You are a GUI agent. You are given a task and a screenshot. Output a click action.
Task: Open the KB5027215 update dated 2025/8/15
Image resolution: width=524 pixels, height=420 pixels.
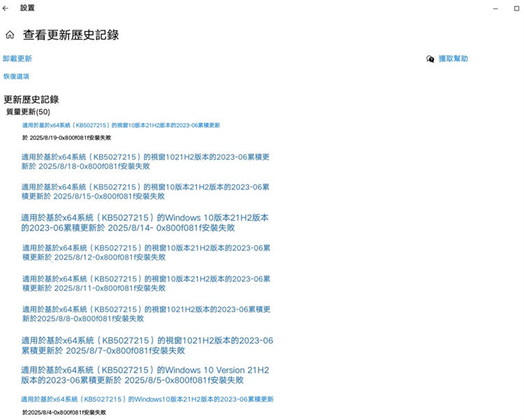(145, 191)
